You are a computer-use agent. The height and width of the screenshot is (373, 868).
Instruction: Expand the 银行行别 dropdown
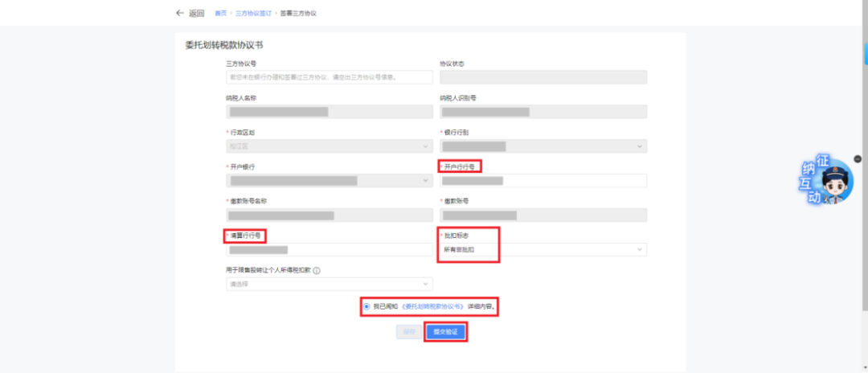[543, 146]
